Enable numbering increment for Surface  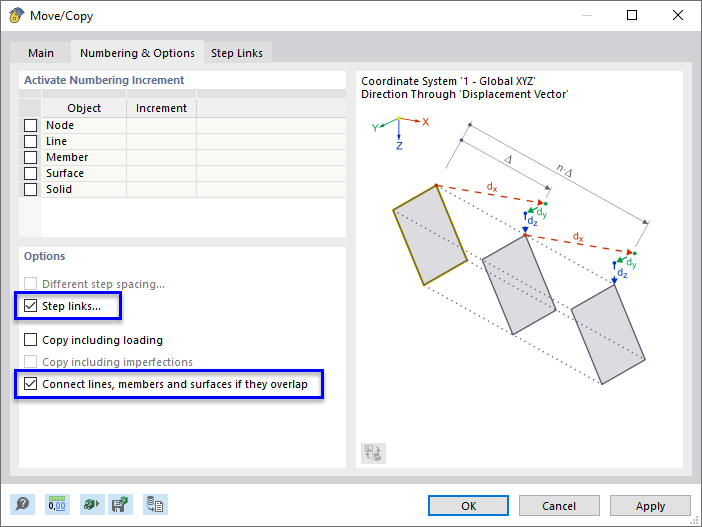(x=30, y=173)
